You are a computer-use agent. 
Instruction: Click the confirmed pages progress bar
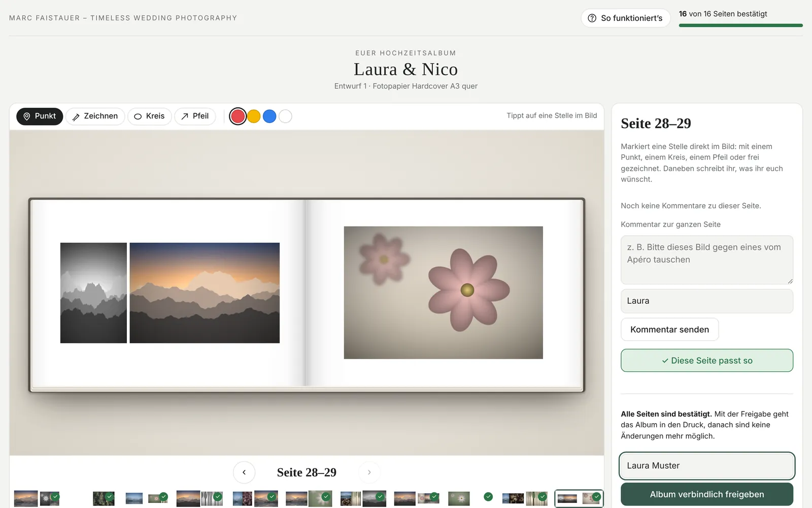(740, 25)
